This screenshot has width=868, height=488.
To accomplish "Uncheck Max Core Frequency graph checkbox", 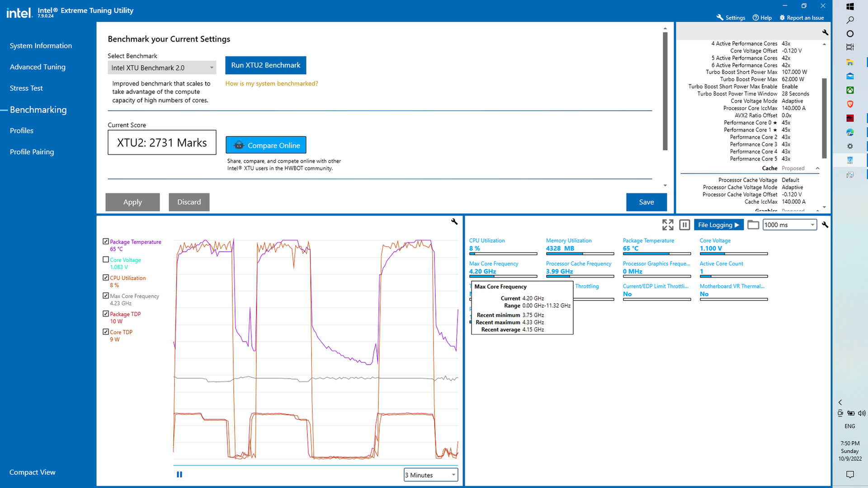I will [106, 296].
